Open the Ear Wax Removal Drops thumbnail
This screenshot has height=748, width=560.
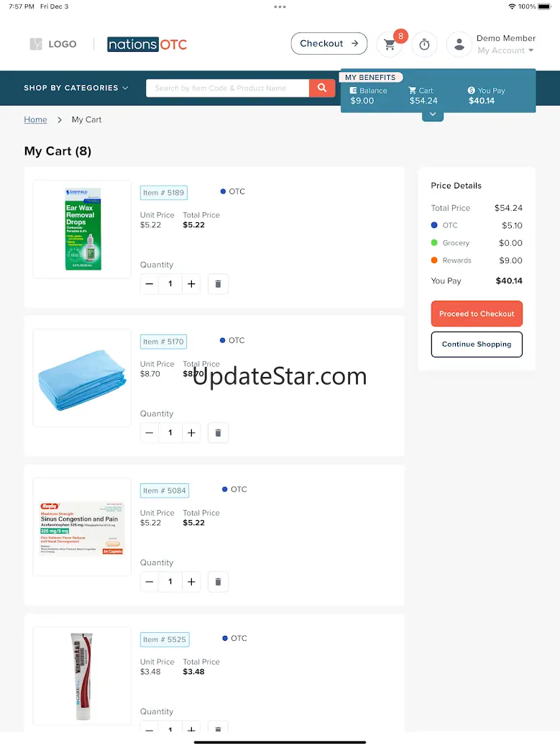tap(82, 229)
